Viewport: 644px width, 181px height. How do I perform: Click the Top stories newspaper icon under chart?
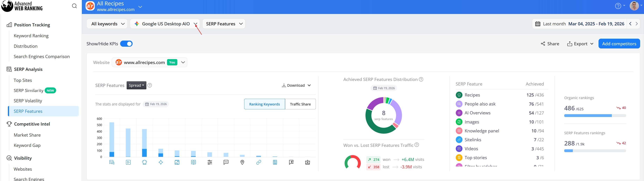pos(275,162)
